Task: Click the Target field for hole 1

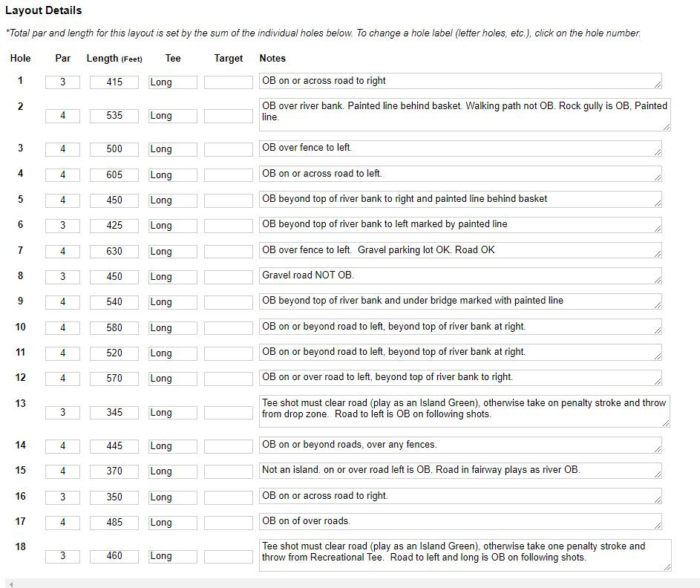Action: [x=229, y=82]
